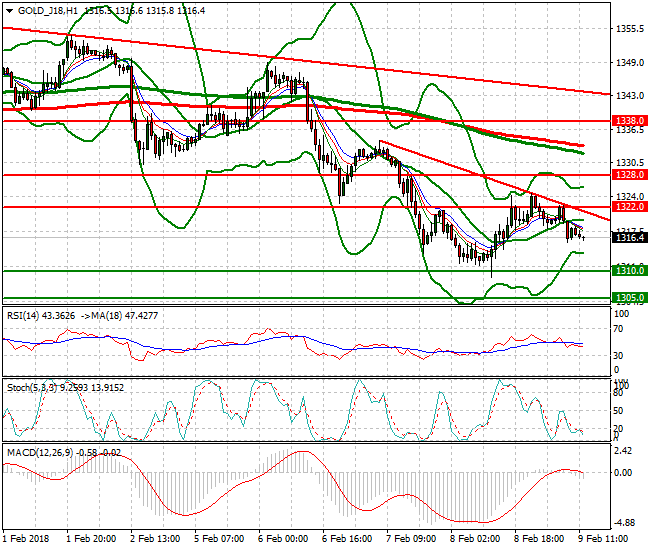Click the 1 Feb 2018 date label

pyautogui.click(x=26, y=539)
